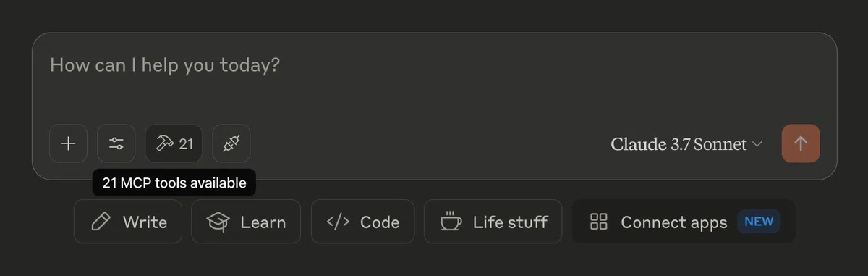Click the graduation cap icon in Learn

pyautogui.click(x=218, y=222)
